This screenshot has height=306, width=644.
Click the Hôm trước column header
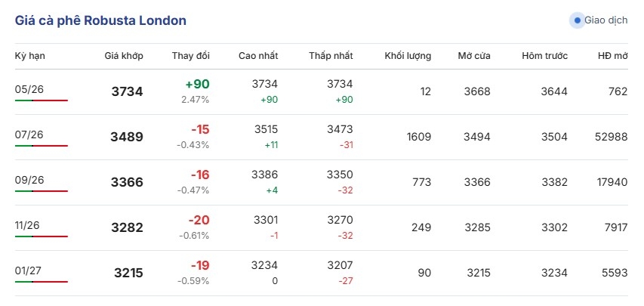coord(544,56)
